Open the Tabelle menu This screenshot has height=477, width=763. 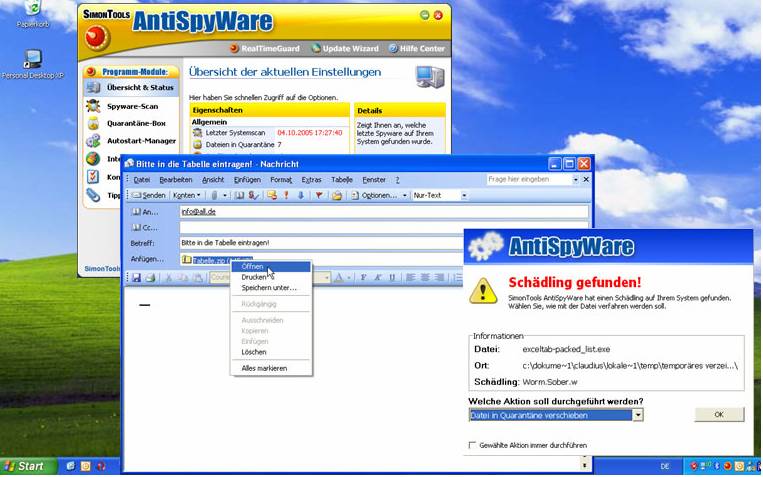[x=342, y=180]
